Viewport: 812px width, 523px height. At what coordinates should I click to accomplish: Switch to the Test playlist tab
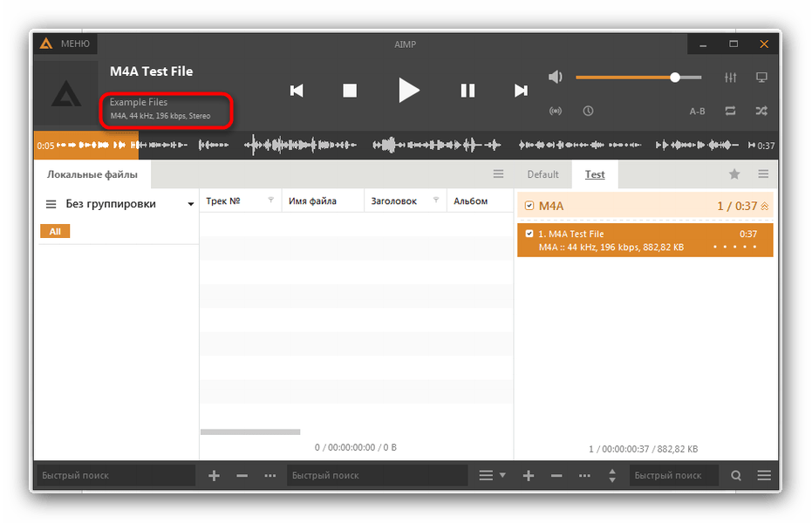pos(595,174)
